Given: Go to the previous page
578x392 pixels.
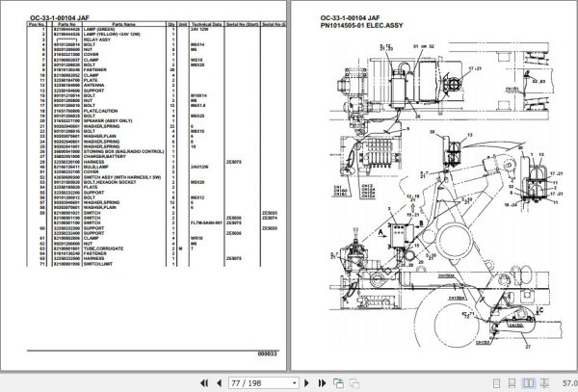Looking at the screenshot, I should point(219,383).
